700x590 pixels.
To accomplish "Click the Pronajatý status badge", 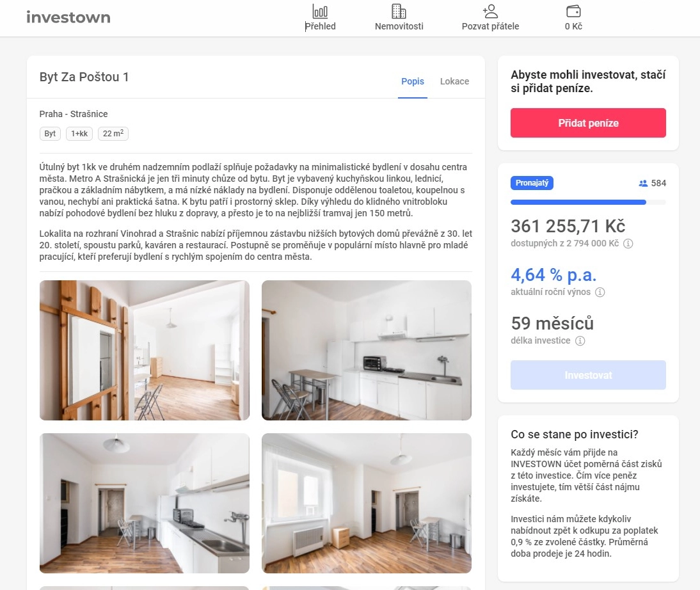I will point(532,183).
